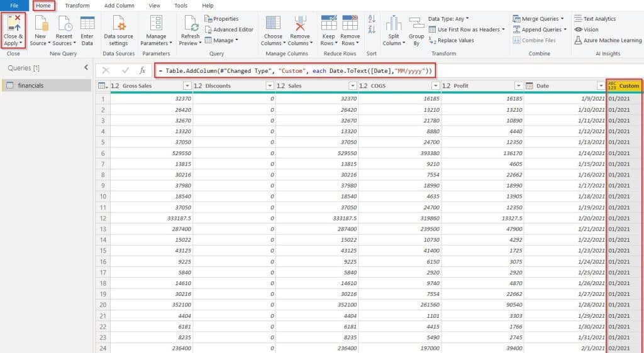Switch to the Home tab

43,5
